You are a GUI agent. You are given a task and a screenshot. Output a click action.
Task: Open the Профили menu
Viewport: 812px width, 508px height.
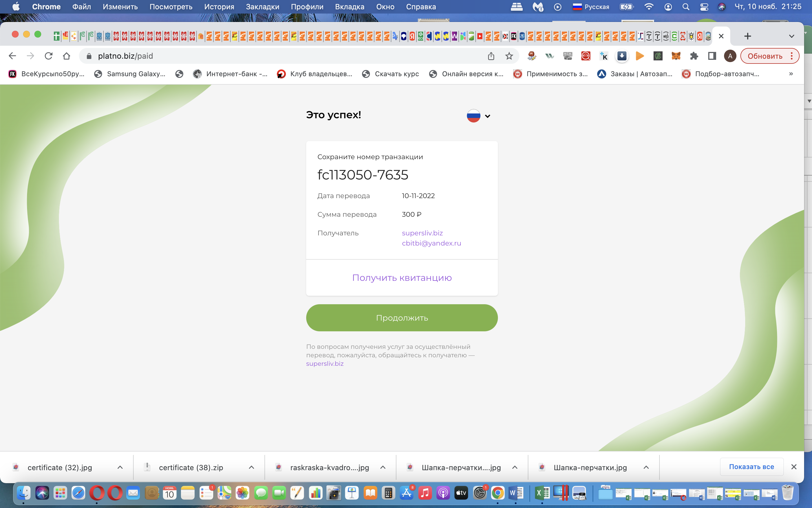pos(307,7)
